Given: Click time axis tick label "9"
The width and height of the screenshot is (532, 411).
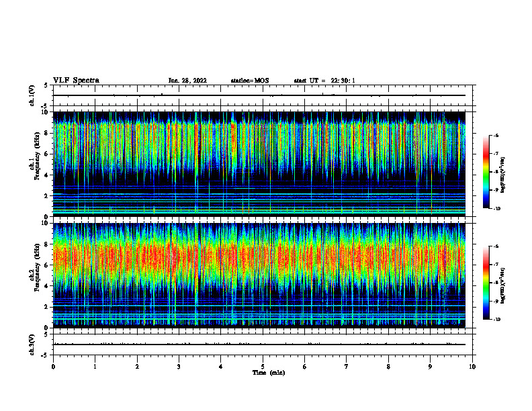Looking at the screenshot, I should [430, 367].
